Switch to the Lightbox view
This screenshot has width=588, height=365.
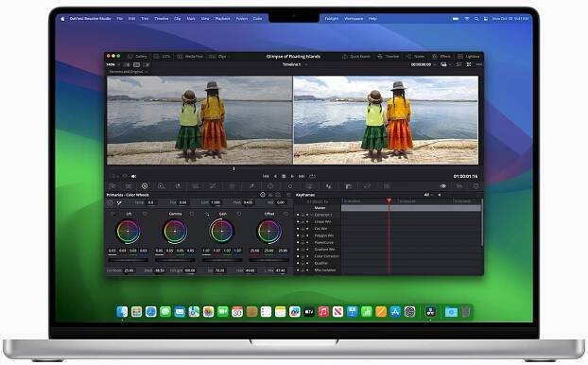468,57
